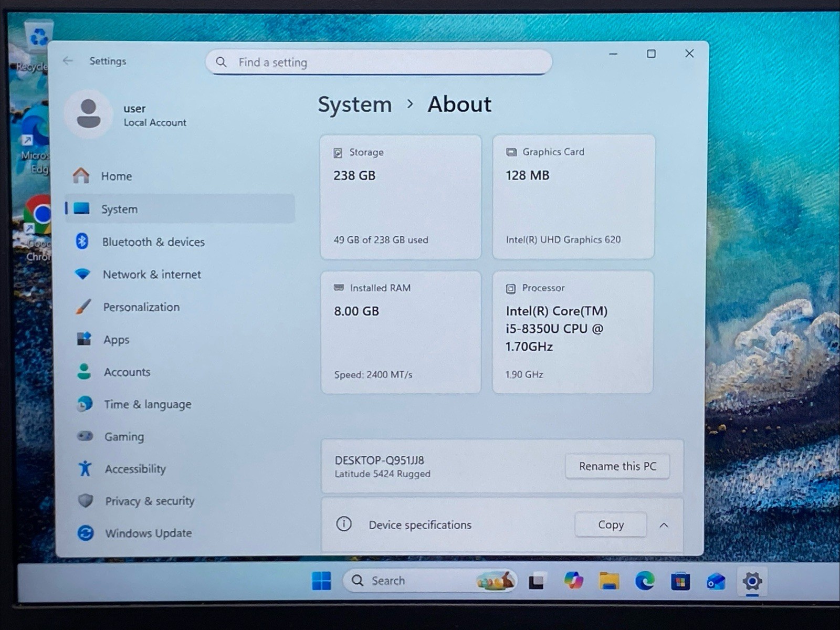Image resolution: width=840 pixels, height=630 pixels.
Task: Click the Processor card
Action: tap(573, 332)
